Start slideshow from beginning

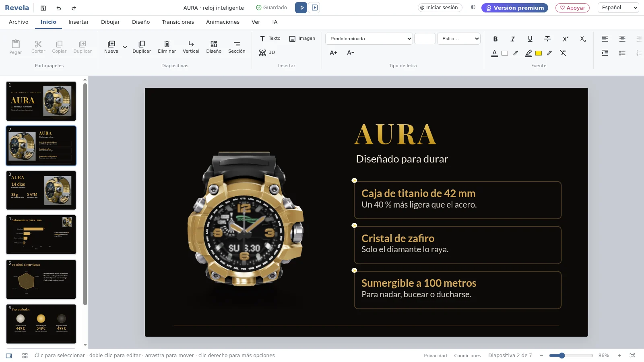(x=301, y=8)
